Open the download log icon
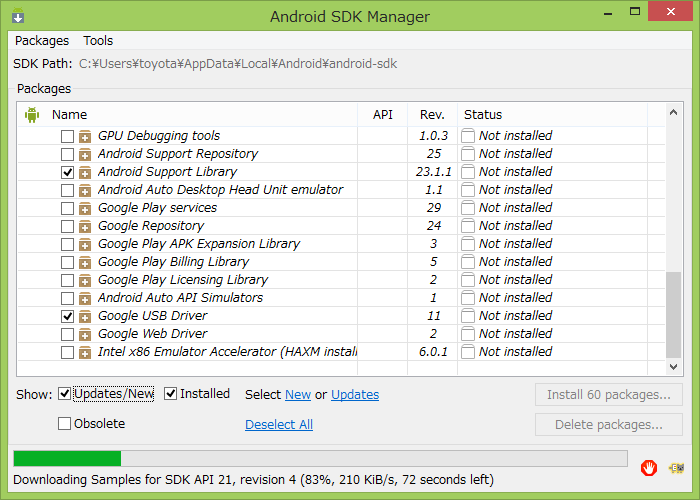 click(x=677, y=467)
